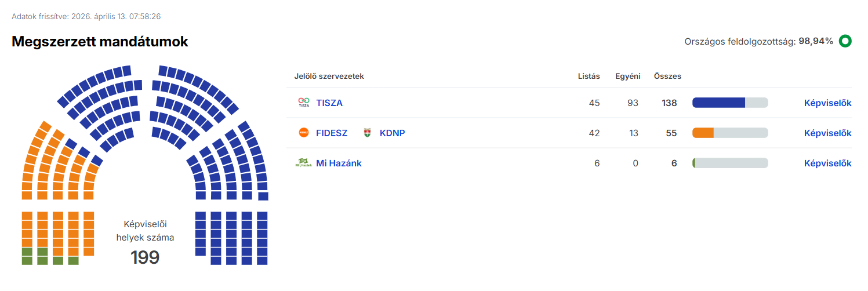The width and height of the screenshot is (868, 291).
Task: Click a green Mi Hazánk seat square
Action: [27, 252]
